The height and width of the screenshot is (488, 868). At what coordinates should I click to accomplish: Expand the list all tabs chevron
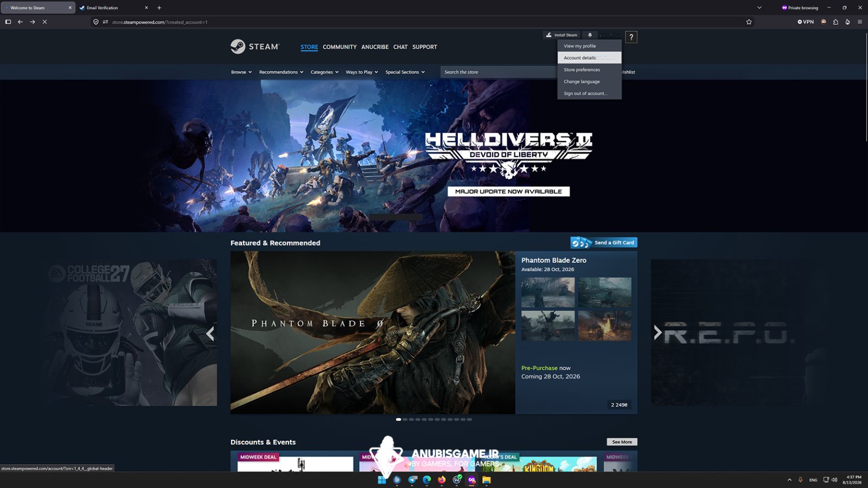(x=759, y=8)
